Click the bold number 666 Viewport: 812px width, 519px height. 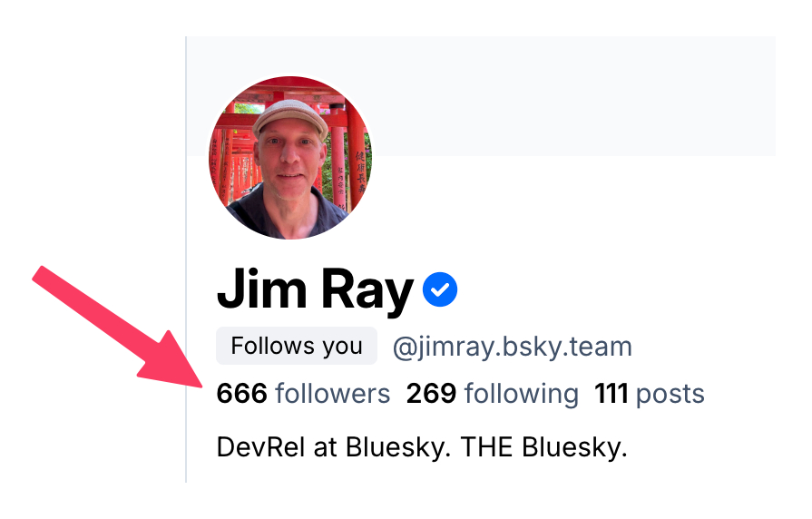[242, 393]
